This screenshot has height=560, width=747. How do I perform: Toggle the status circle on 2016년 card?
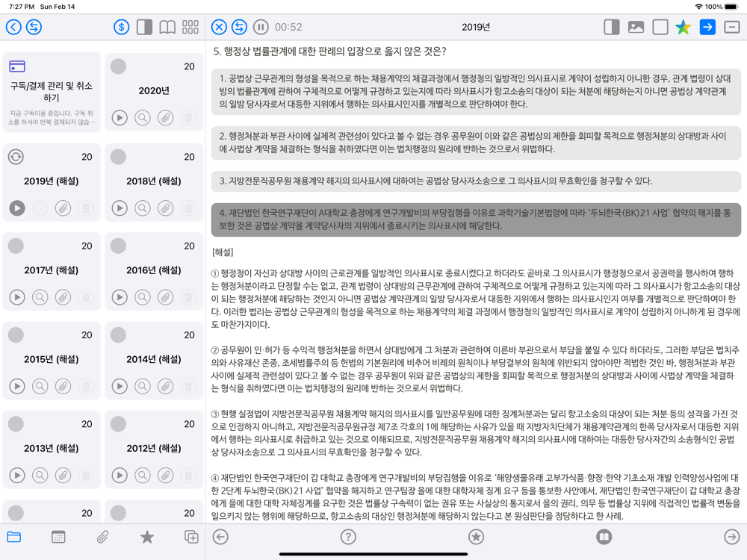pyautogui.click(x=118, y=246)
